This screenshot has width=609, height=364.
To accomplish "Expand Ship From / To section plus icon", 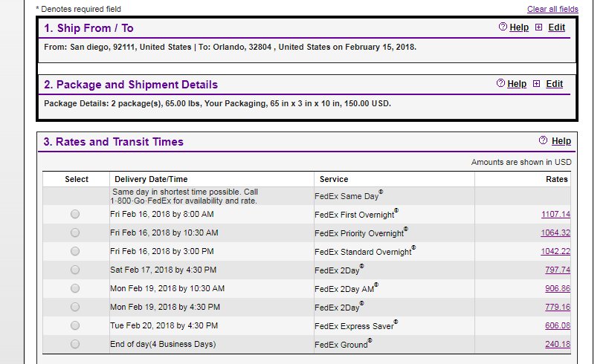I will [x=538, y=27].
